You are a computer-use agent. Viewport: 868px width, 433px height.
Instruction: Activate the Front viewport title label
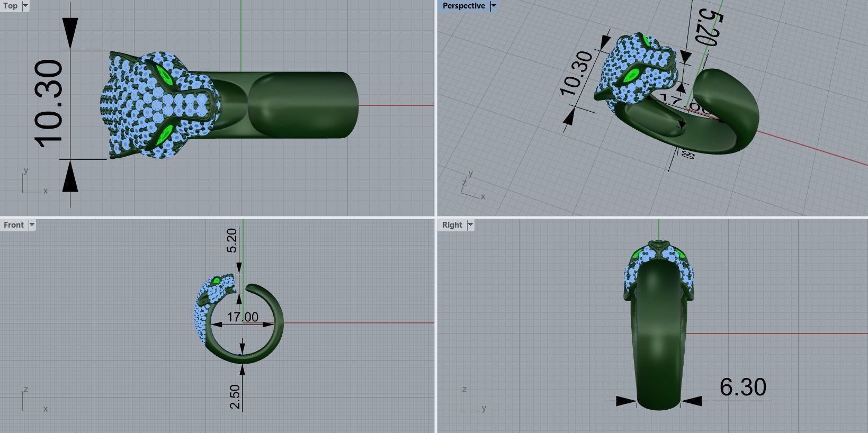pyautogui.click(x=14, y=225)
